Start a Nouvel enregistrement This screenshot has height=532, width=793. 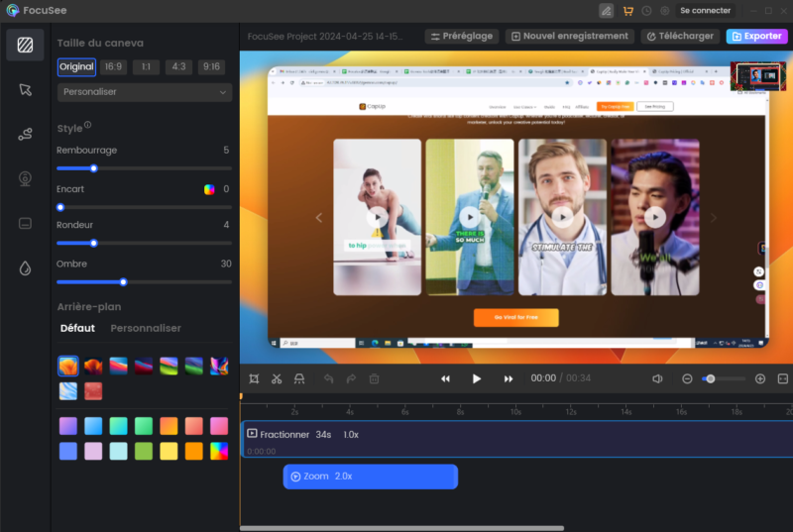tap(570, 37)
